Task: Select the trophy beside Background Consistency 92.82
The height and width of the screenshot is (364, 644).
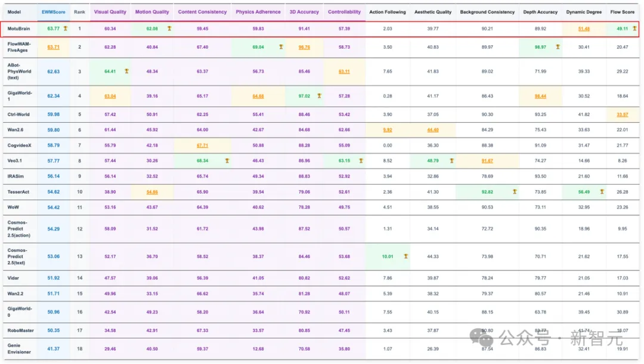Action: (x=514, y=192)
